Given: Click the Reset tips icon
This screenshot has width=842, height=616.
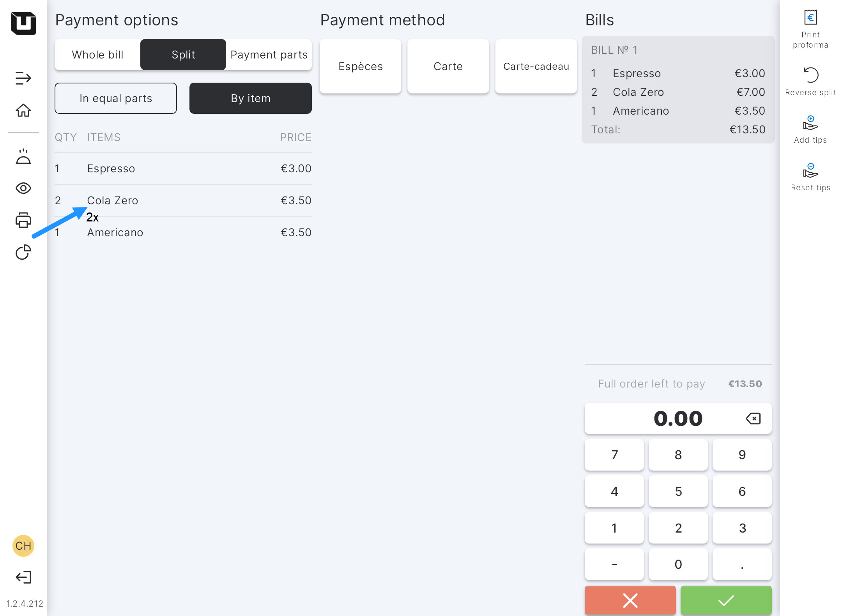Looking at the screenshot, I should (810, 171).
